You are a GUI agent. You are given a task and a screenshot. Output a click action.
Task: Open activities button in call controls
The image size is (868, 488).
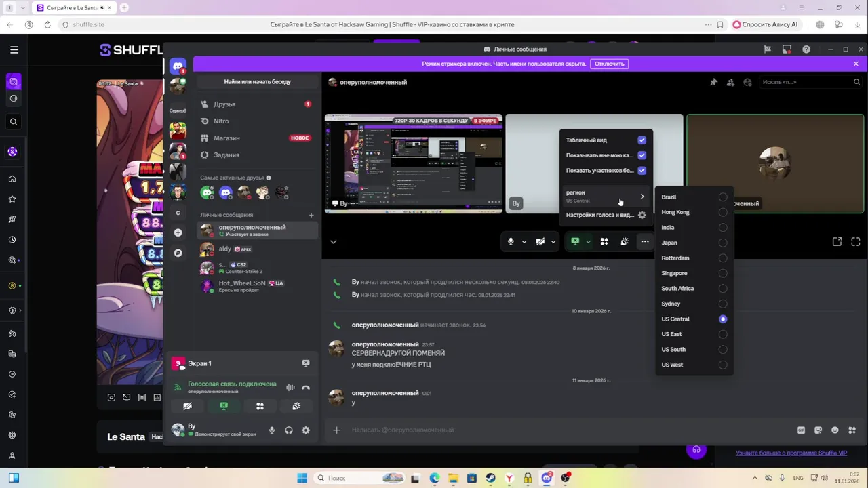click(x=604, y=241)
